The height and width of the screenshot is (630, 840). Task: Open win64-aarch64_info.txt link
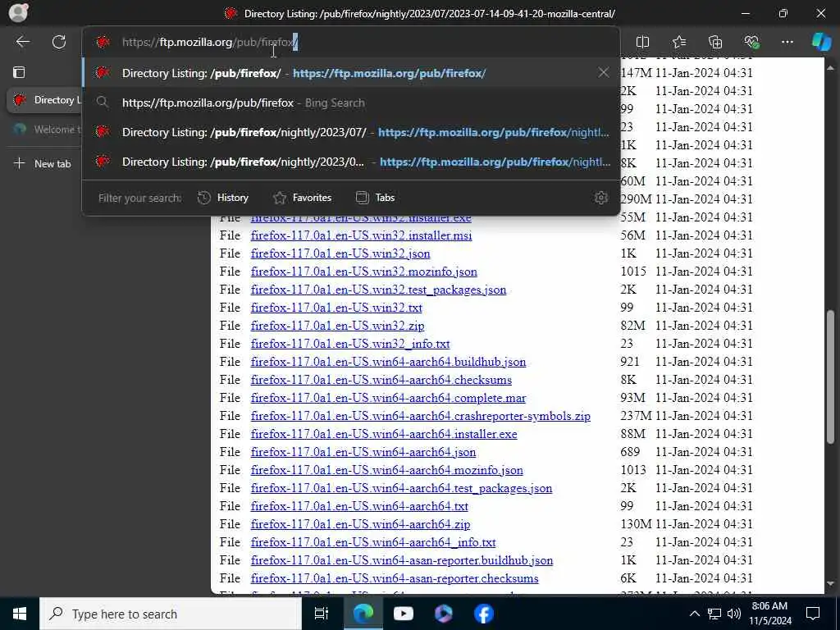pyautogui.click(x=373, y=542)
